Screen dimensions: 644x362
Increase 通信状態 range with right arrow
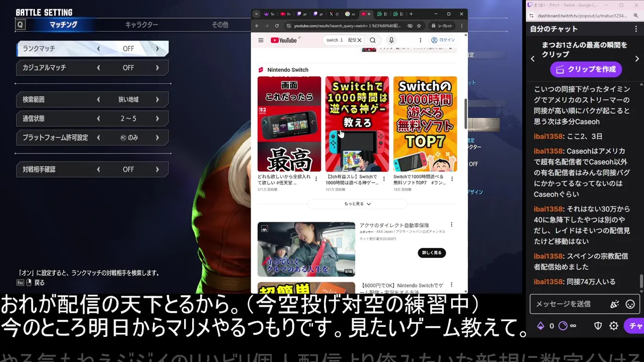(x=157, y=119)
